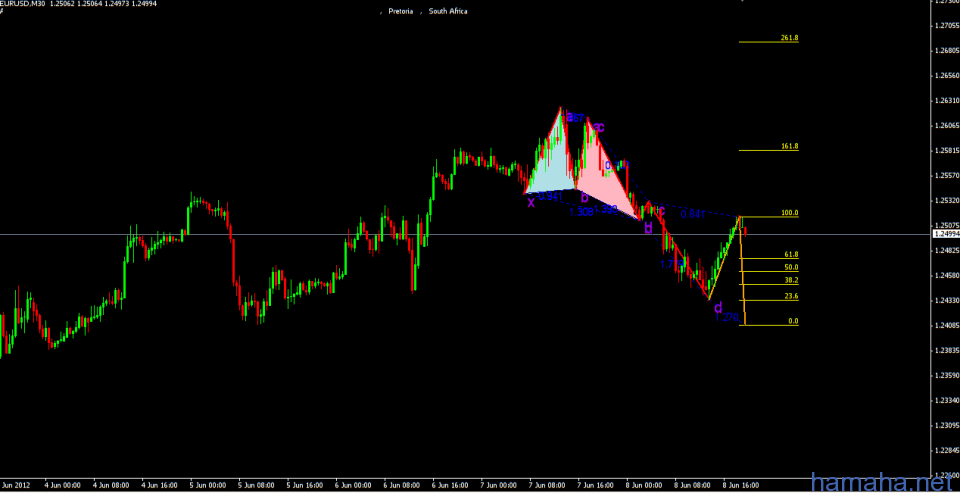Click the '4 Jun 16:00' time label
Image resolution: width=960 pixels, height=493 pixels.
click(160, 486)
